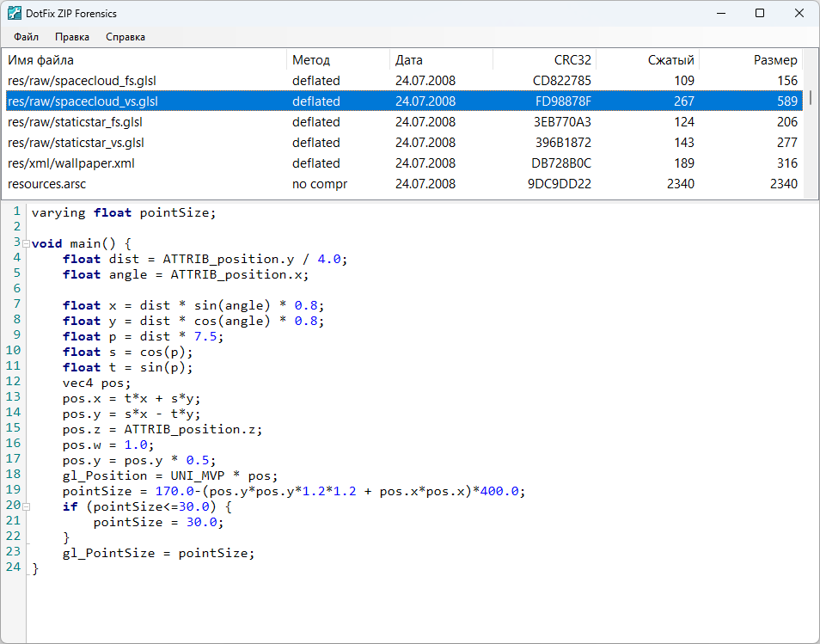
Task: Sort by Метод column header
Action: tap(338, 59)
